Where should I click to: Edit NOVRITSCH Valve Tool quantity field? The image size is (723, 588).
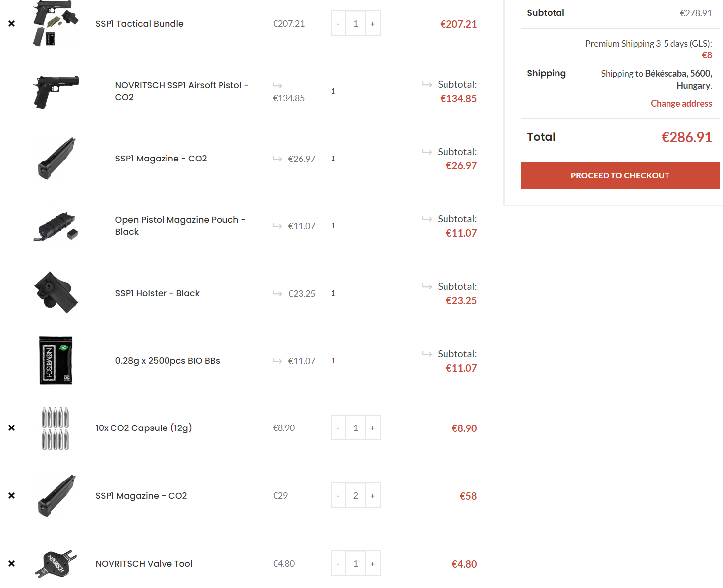[x=356, y=564]
